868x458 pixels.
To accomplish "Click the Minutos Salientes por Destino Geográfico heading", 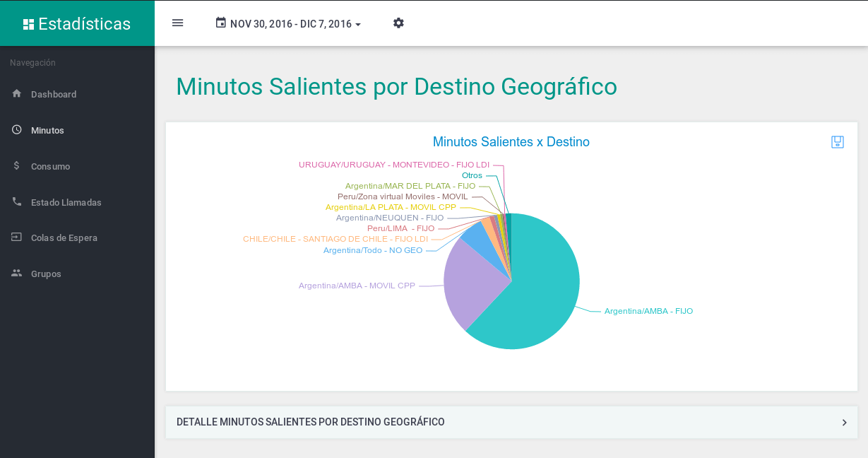I will pyautogui.click(x=396, y=86).
